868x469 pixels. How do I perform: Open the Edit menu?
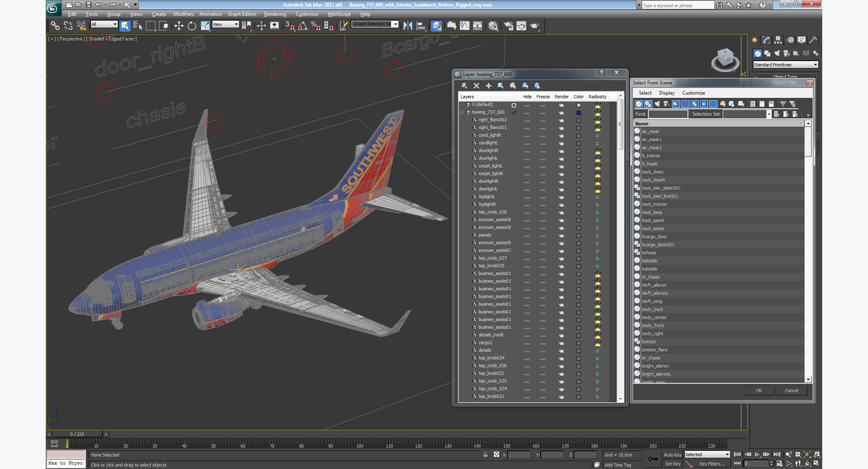72,14
